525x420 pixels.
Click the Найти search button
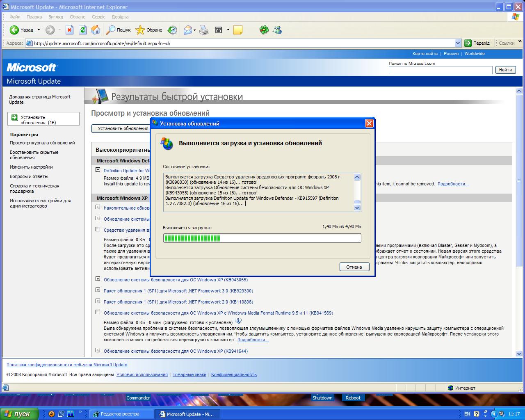click(505, 70)
